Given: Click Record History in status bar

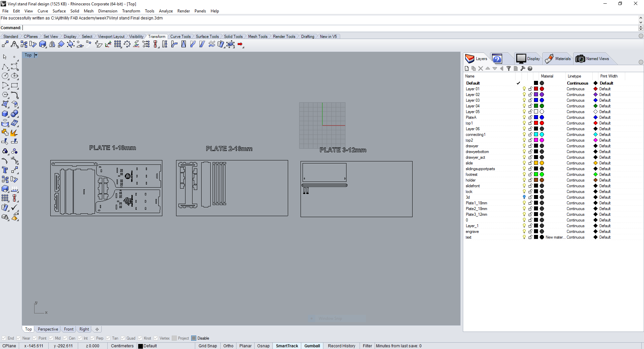Looking at the screenshot, I should (x=341, y=346).
